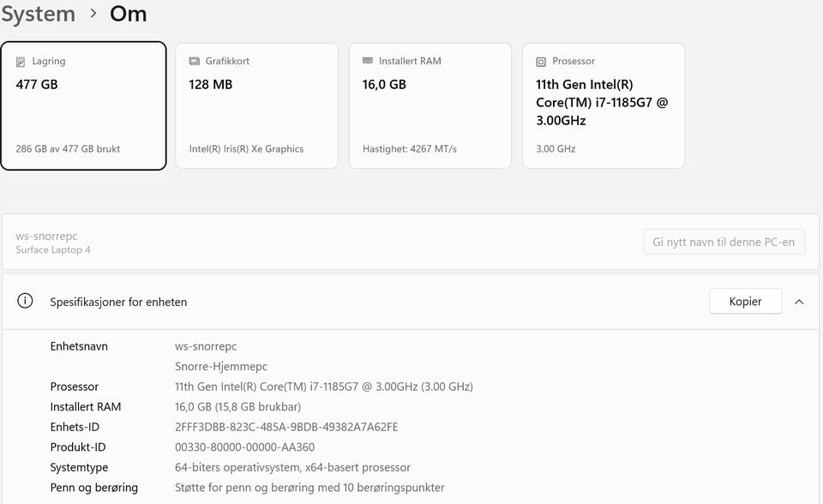Viewport: 823px width, 504px height.
Task: Click the Produkt-ID value 00330-80000-00000-AA360
Action: pos(244,447)
